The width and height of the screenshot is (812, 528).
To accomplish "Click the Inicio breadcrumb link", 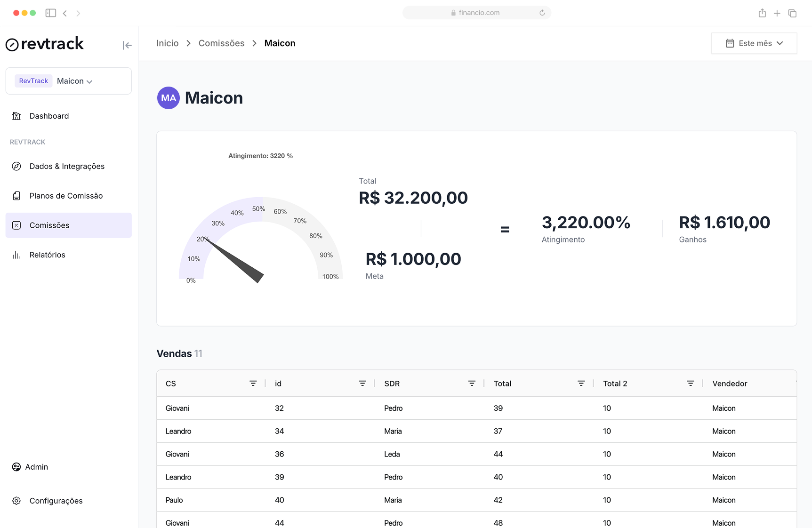I will click(x=168, y=43).
